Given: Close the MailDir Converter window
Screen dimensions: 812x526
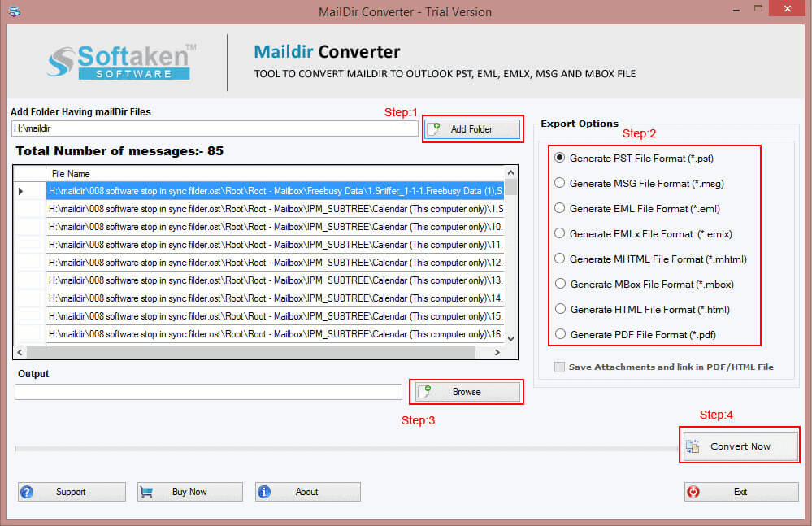Looking at the screenshot, I should tap(787, 9).
